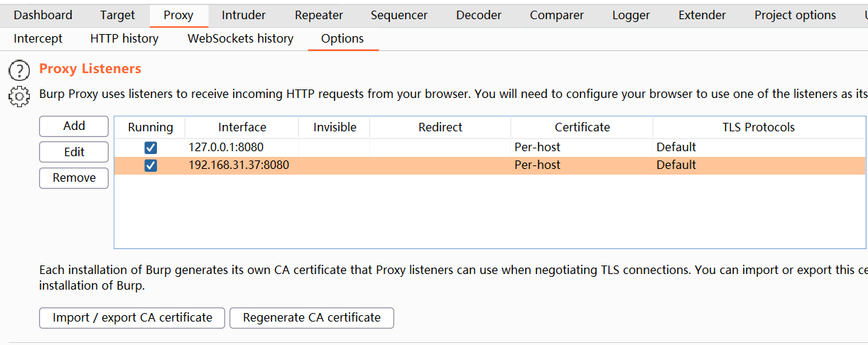868x345 pixels.
Task: Click the Edit listener button
Action: 74,152
